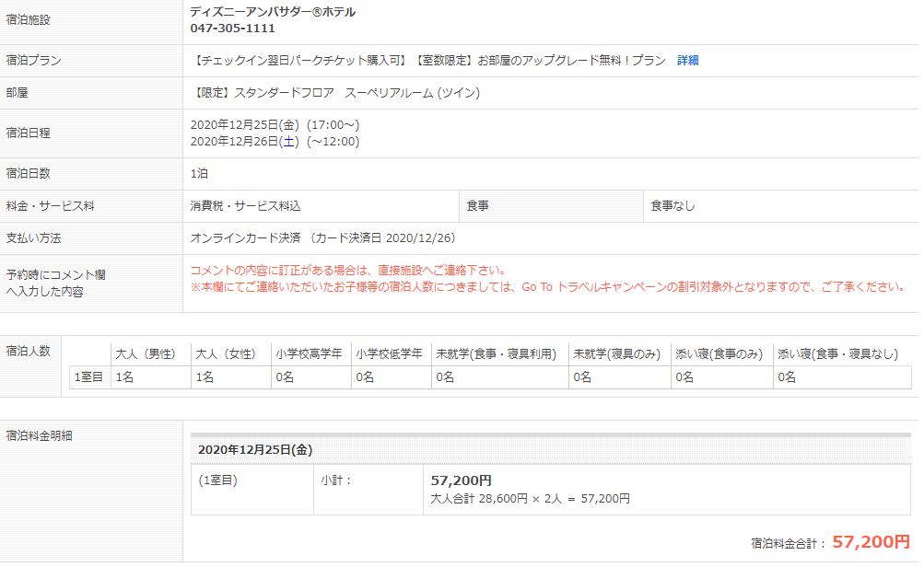Select the room type スーペリアルーム (ツイン)
The height and width of the screenshot is (567, 924).
412,93
